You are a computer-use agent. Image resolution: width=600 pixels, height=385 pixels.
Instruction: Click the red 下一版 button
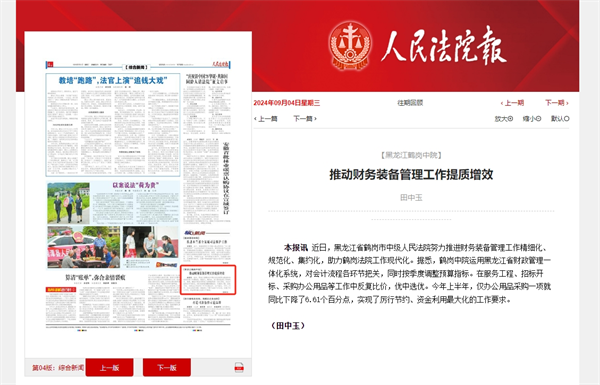coord(167,367)
